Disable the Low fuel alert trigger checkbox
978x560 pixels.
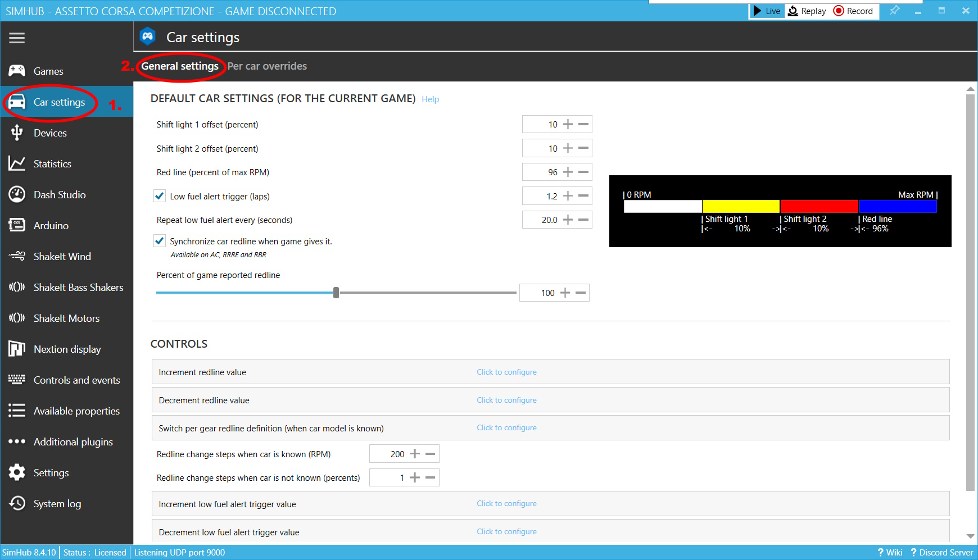(x=160, y=196)
